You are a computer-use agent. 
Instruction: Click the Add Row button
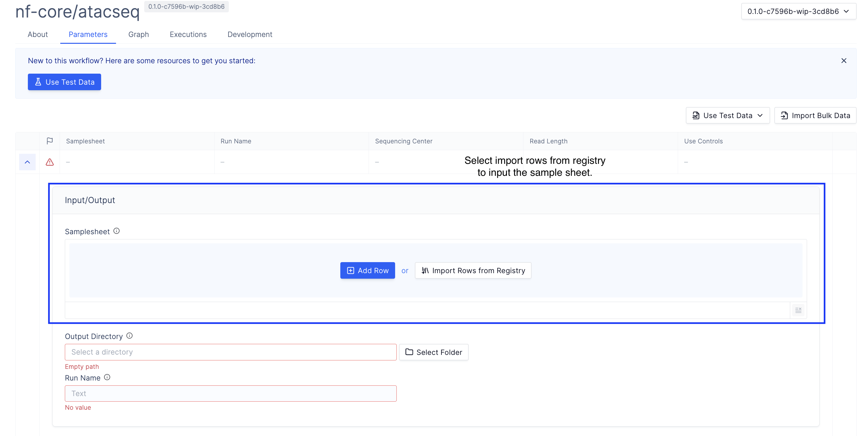(x=367, y=271)
